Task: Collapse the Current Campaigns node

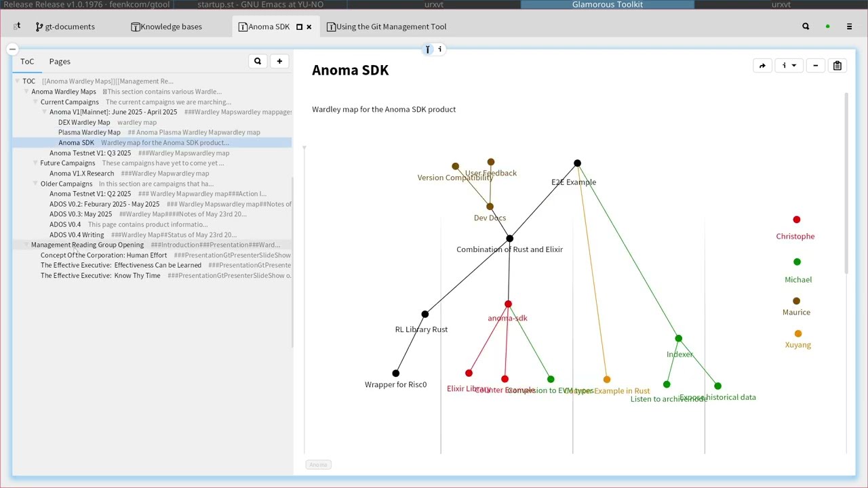Action: coord(35,102)
